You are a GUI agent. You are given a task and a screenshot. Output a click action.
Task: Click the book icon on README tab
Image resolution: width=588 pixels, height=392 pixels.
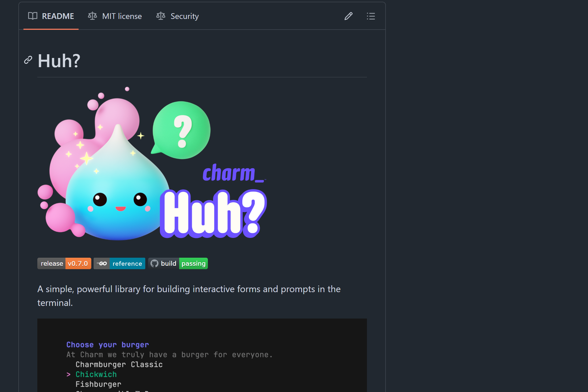point(33,16)
